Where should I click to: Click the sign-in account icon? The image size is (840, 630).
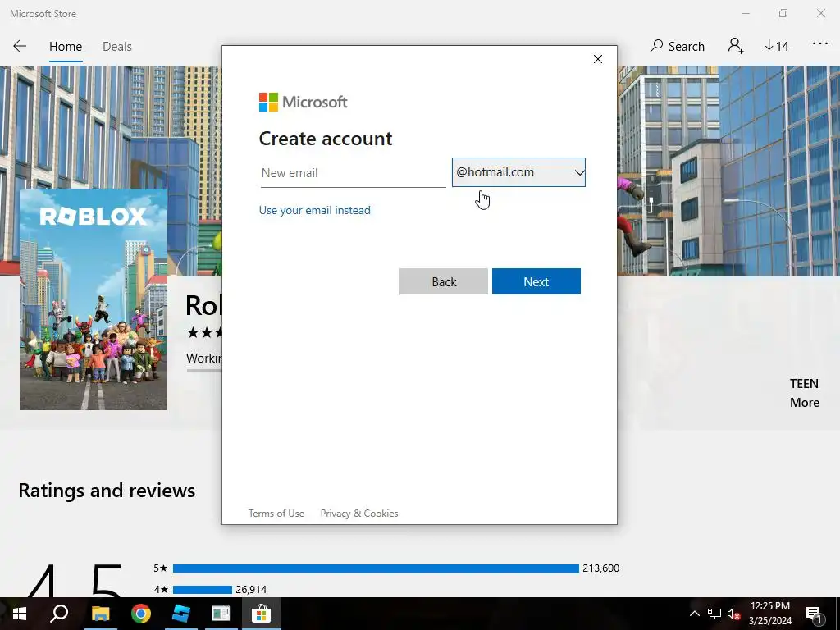(736, 46)
